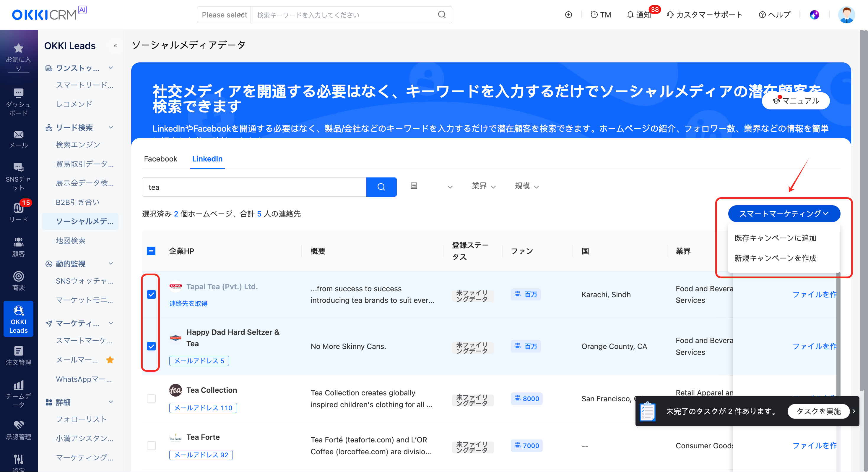Click ファイルを作 link in Tapal Tea row

click(814, 294)
